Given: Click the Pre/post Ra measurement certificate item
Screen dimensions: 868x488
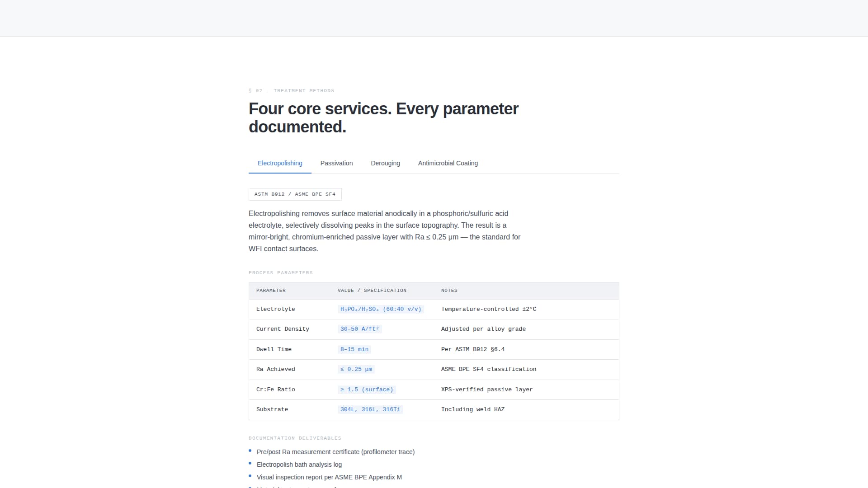Looking at the screenshot, I should coord(335,452).
